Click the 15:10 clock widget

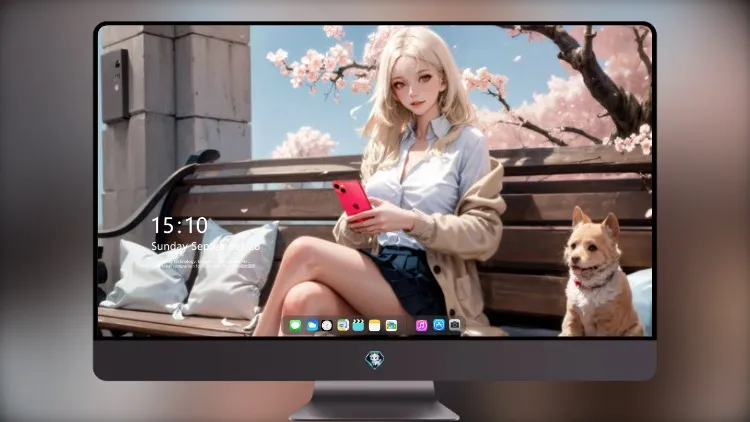click(x=179, y=225)
